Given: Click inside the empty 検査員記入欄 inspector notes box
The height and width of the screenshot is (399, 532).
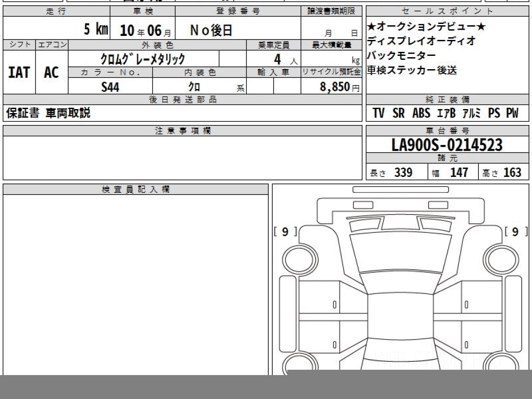Looking at the screenshot, I should pos(135,284).
